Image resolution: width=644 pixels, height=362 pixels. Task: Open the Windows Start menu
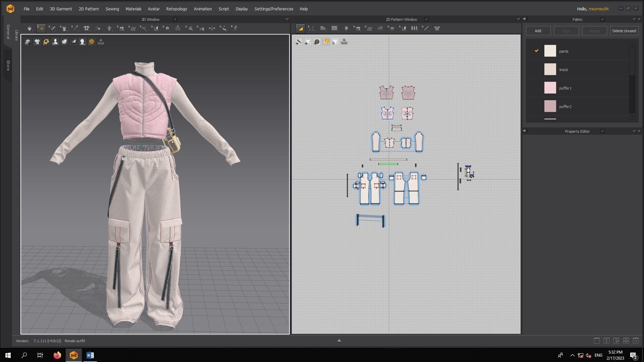click(x=8, y=355)
